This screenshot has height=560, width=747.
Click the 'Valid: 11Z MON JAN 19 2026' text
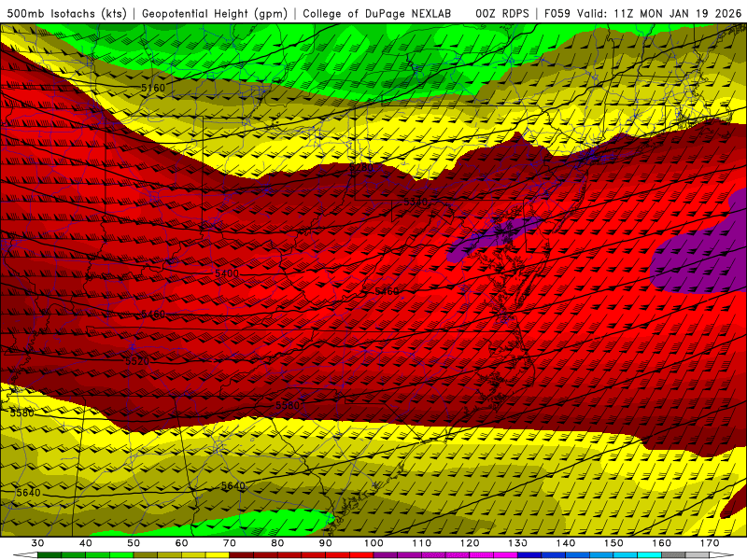point(659,13)
